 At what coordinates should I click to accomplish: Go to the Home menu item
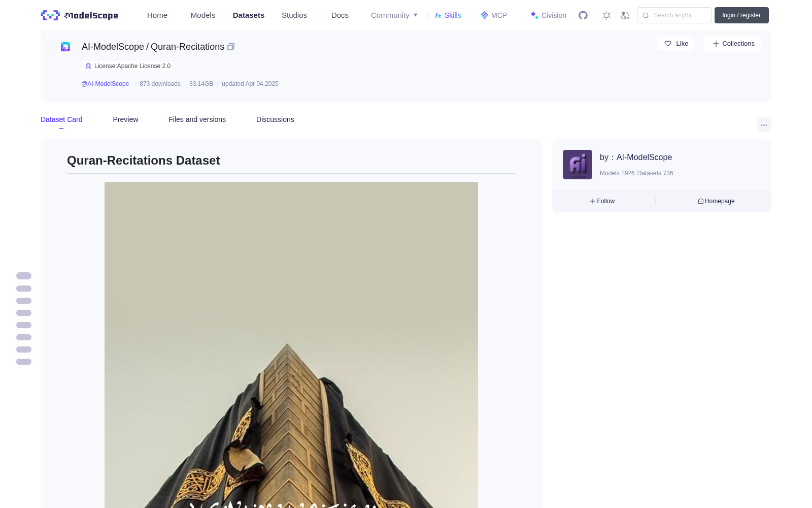tap(157, 15)
